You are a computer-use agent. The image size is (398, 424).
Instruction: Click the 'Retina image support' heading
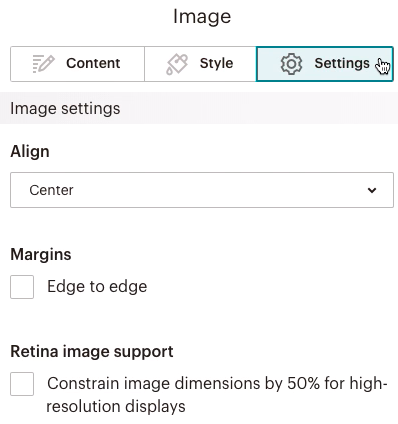92,352
